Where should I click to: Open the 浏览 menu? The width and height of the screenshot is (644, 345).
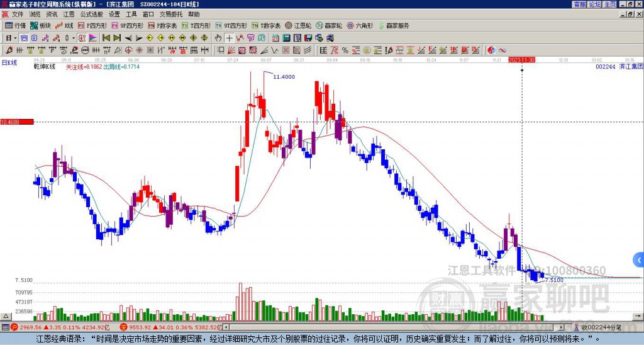click(35, 14)
